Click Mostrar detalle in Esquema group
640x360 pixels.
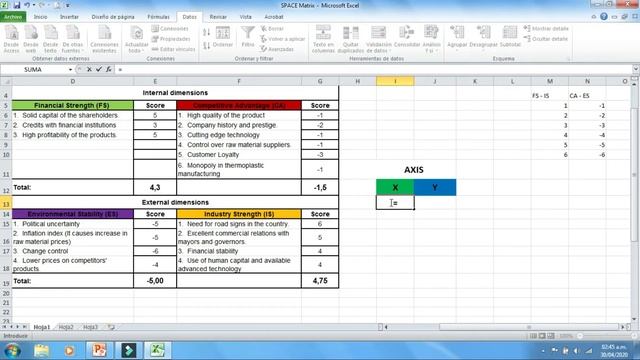point(546,29)
